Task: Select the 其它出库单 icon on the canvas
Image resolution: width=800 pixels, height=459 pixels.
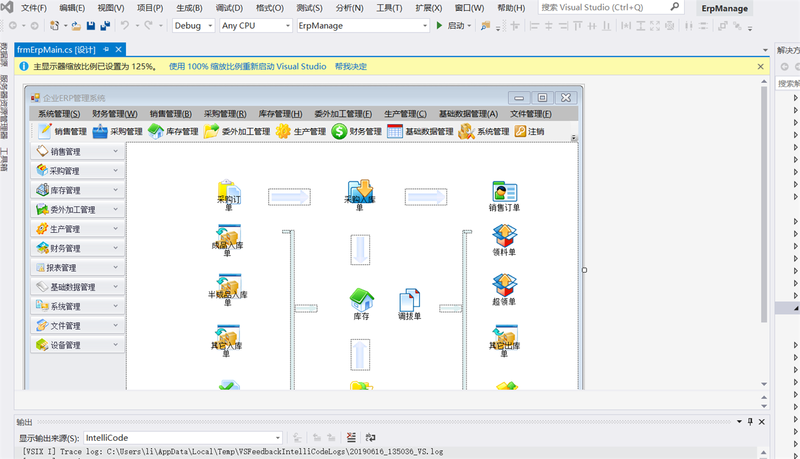Action: pos(505,341)
